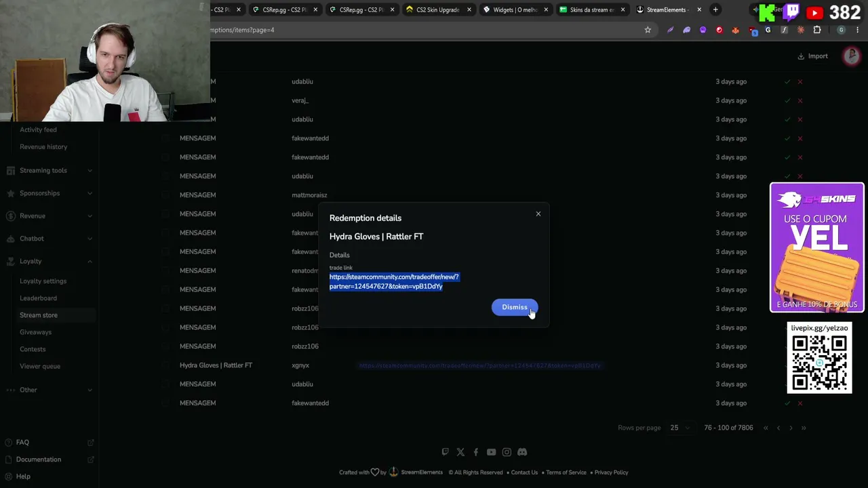Close the CS2 Skin Upgrade tab
Image resolution: width=868 pixels, height=488 pixels.
[x=469, y=9]
